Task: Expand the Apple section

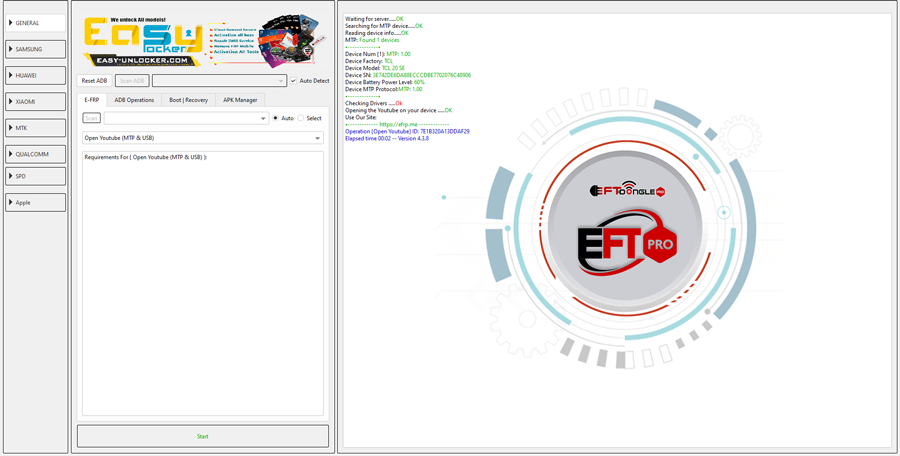Action: pos(36,203)
